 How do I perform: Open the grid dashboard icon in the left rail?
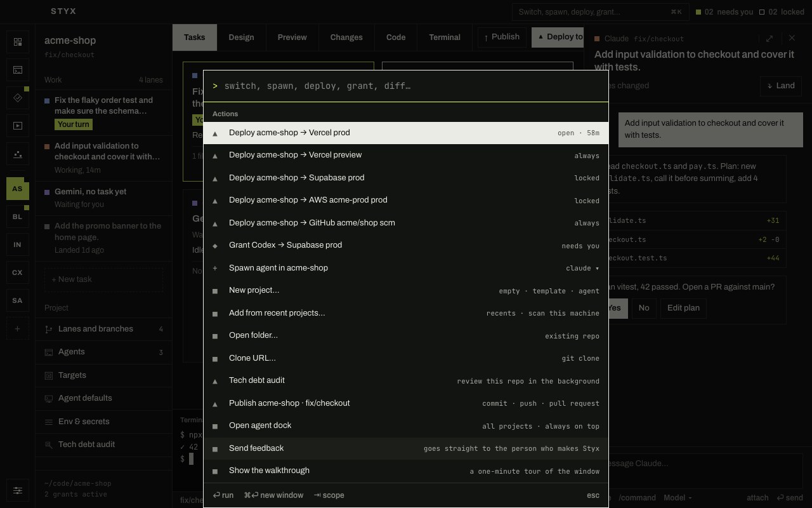coord(18,42)
